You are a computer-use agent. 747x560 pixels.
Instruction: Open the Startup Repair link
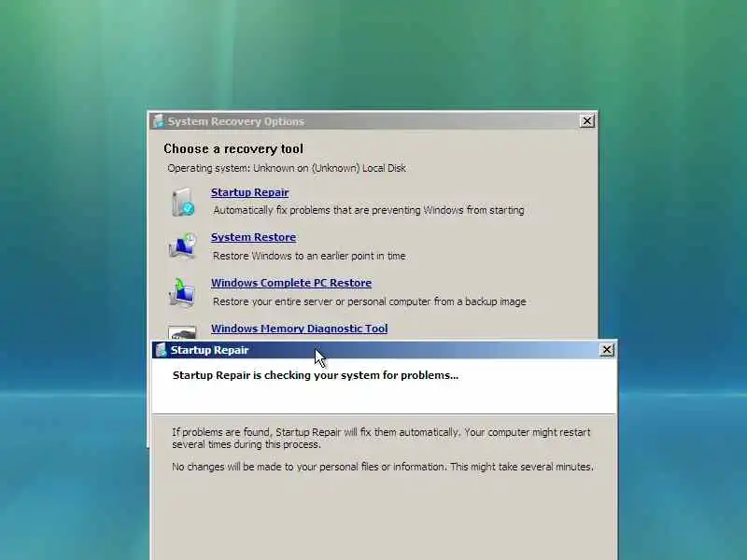coord(249,192)
